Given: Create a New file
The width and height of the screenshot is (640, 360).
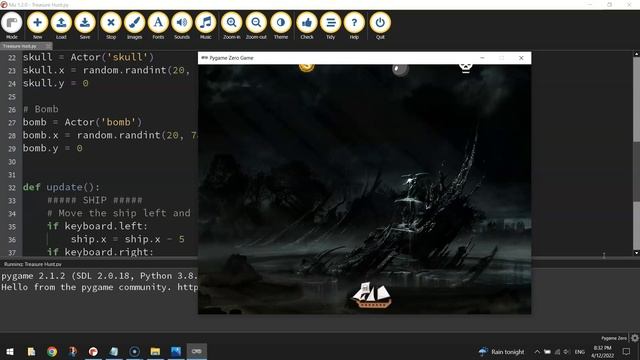Looking at the screenshot, I should (x=37, y=25).
